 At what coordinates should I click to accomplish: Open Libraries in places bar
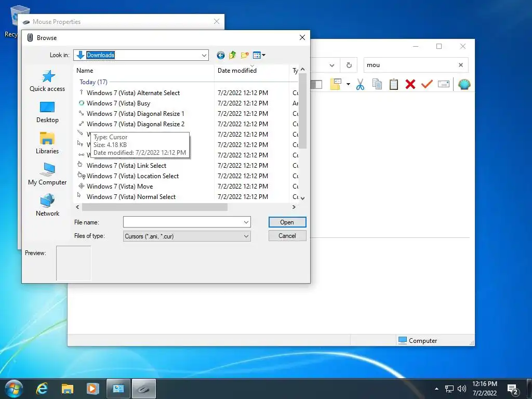point(47,143)
